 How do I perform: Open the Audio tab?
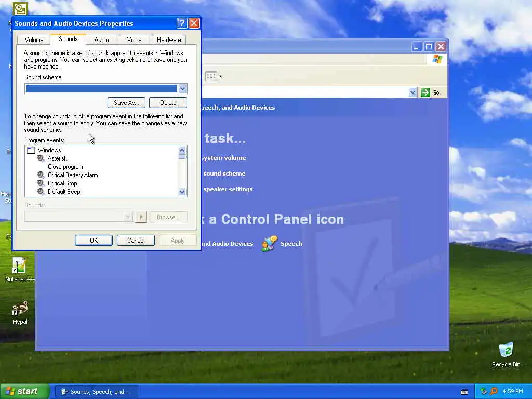(x=101, y=39)
